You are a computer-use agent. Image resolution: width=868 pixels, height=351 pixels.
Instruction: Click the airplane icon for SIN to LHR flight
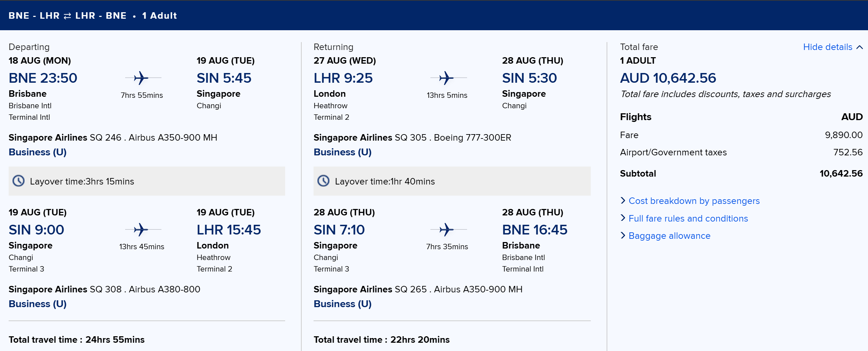coord(141,229)
